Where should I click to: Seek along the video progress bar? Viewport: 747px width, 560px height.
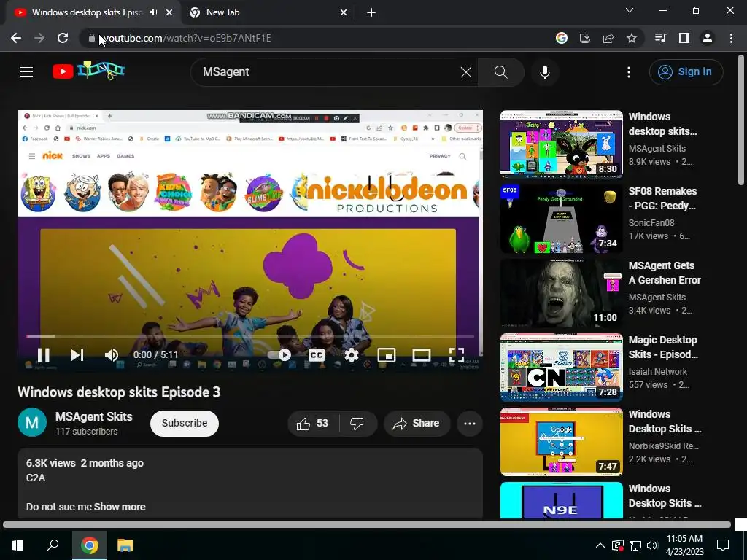click(x=250, y=336)
